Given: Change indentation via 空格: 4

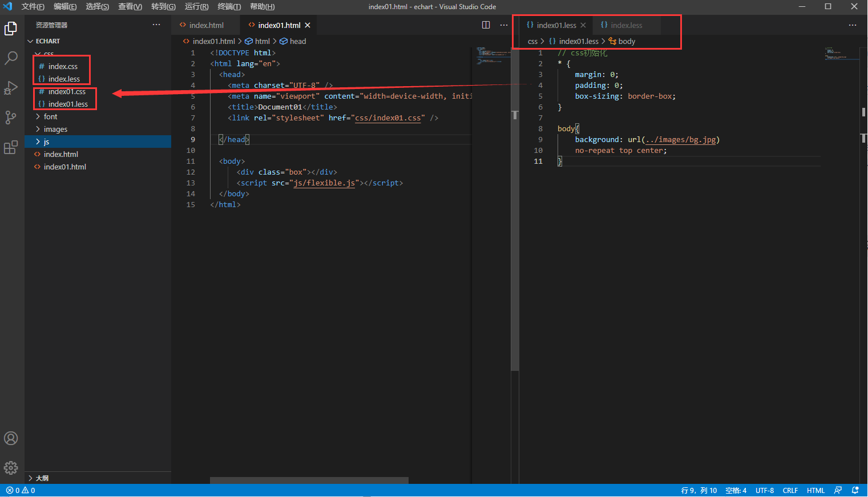Looking at the screenshot, I should pos(736,490).
